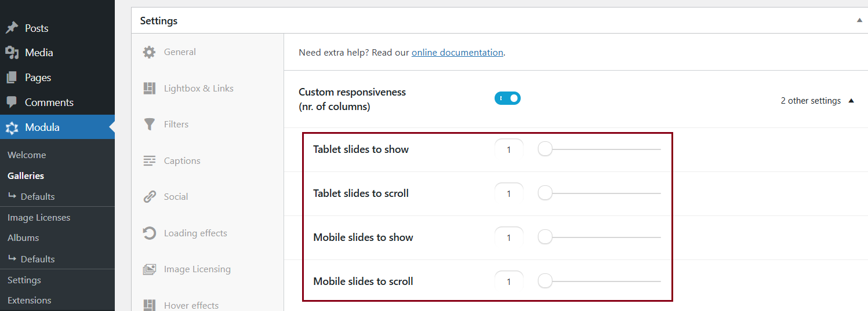
Task: Open the online documentation link
Action: coord(457,53)
